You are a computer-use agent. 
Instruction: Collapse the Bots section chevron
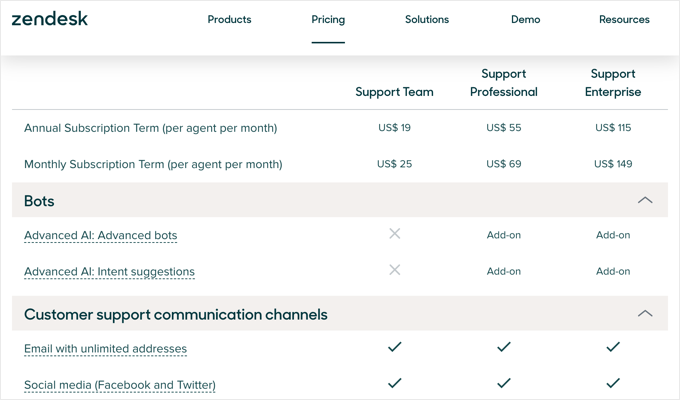(645, 201)
